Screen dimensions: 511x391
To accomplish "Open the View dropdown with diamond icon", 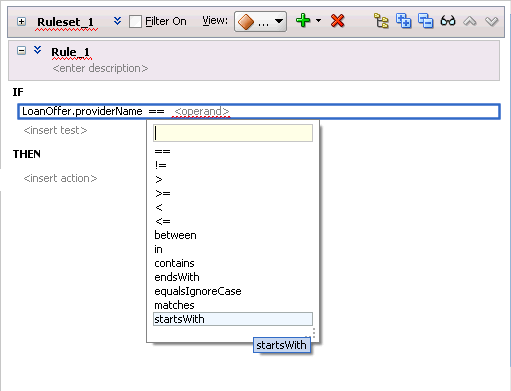I will pos(260,22).
